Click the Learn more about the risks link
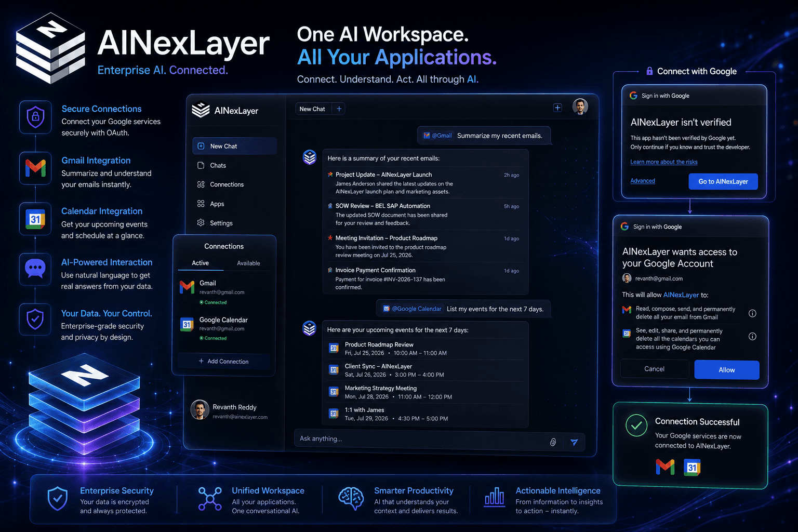The image size is (798, 532). (664, 162)
